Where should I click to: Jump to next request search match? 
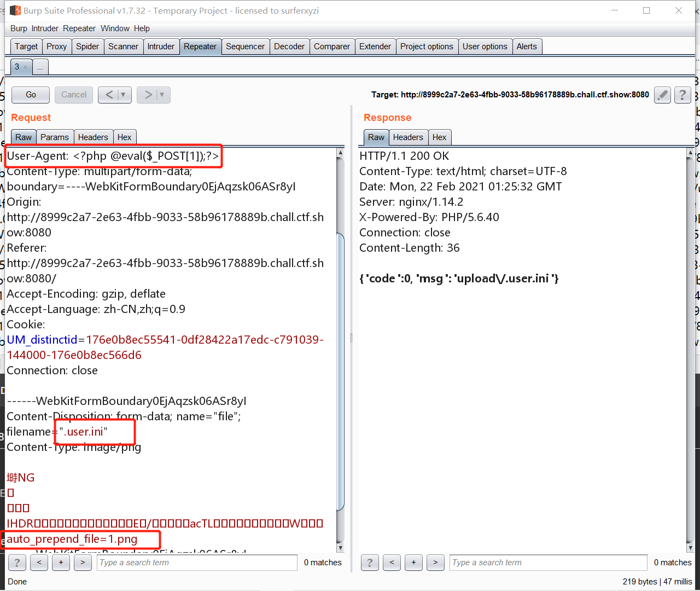(x=83, y=563)
